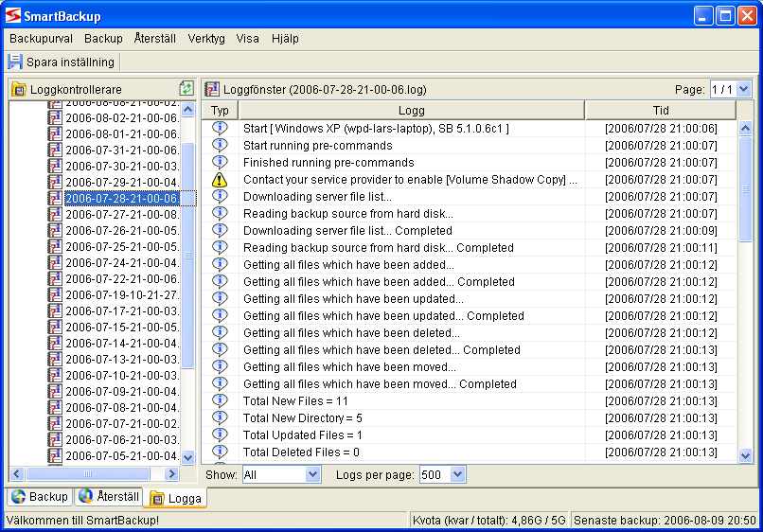
Task: Open the Visa menu
Action: pos(247,39)
